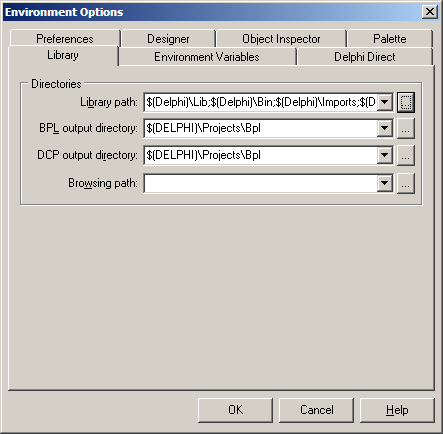Screen dimensions: 443x434
Task: Expand the DCP output directory dropdown
Action: click(385, 155)
